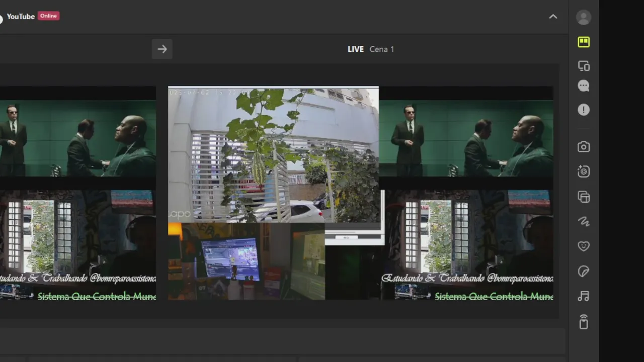Image resolution: width=644 pixels, height=362 pixels.
Task: Select the right live scene thumbnail
Action: click(x=466, y=194)
